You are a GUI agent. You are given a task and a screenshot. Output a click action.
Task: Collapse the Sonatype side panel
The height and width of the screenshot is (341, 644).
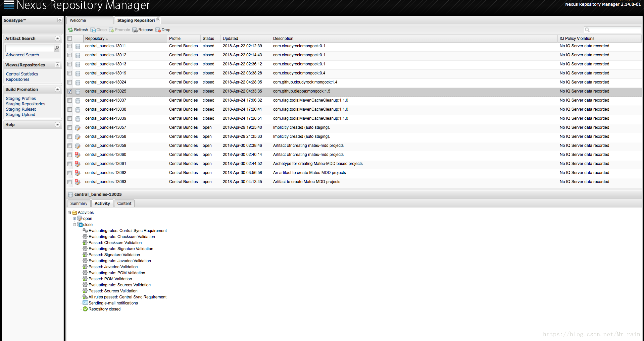tap(60, 20)
